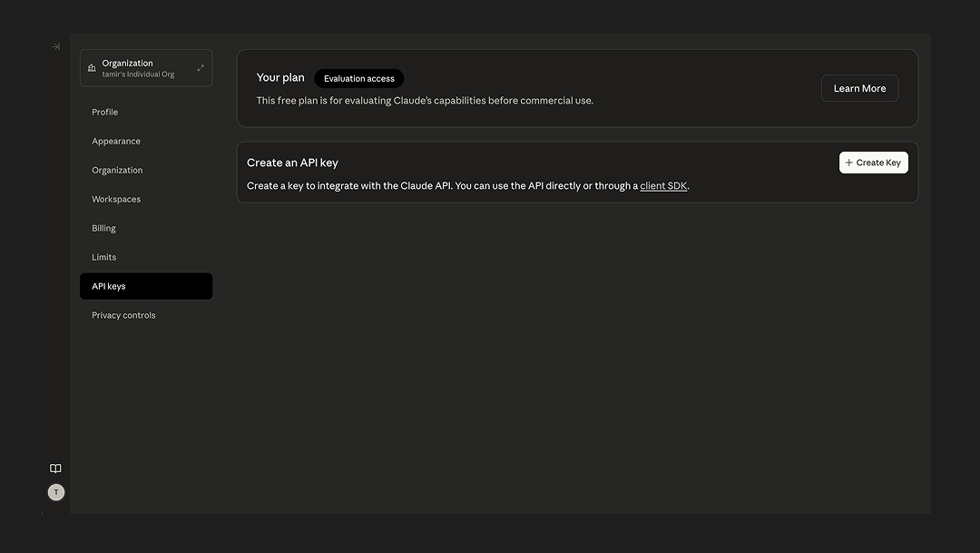Image resolution: width=980 pixels, height=553 pixels.
Task: Click the organization building icon
Action: click(92, 68)
